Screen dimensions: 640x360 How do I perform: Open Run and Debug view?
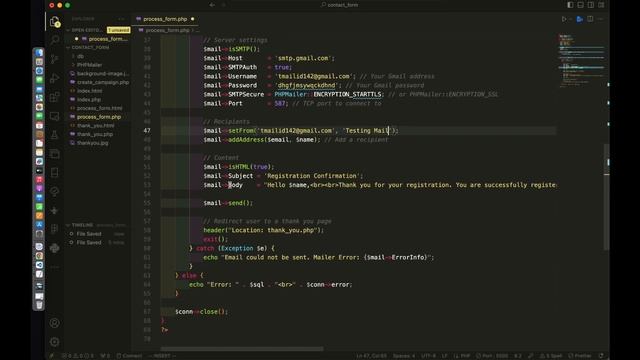[55, 78]
